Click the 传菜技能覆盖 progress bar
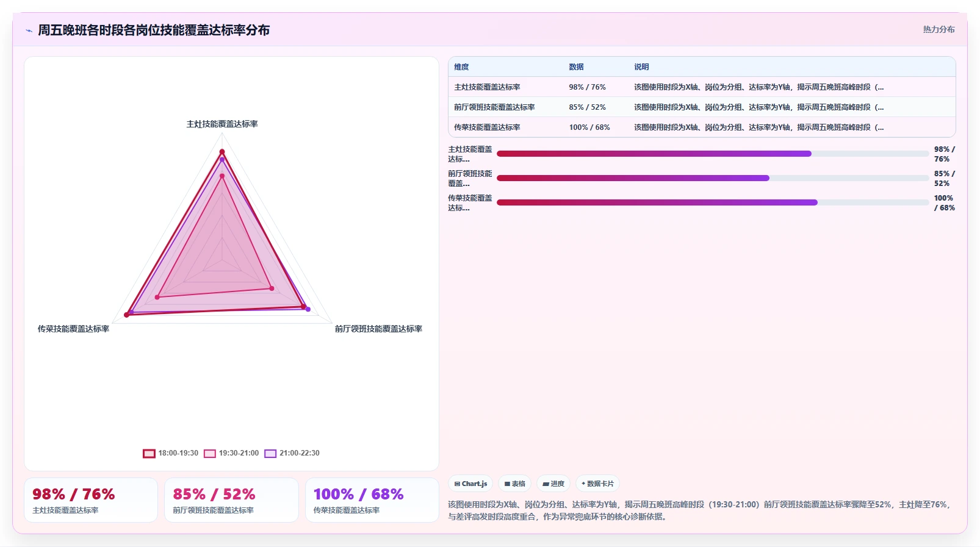 (713, 202)
